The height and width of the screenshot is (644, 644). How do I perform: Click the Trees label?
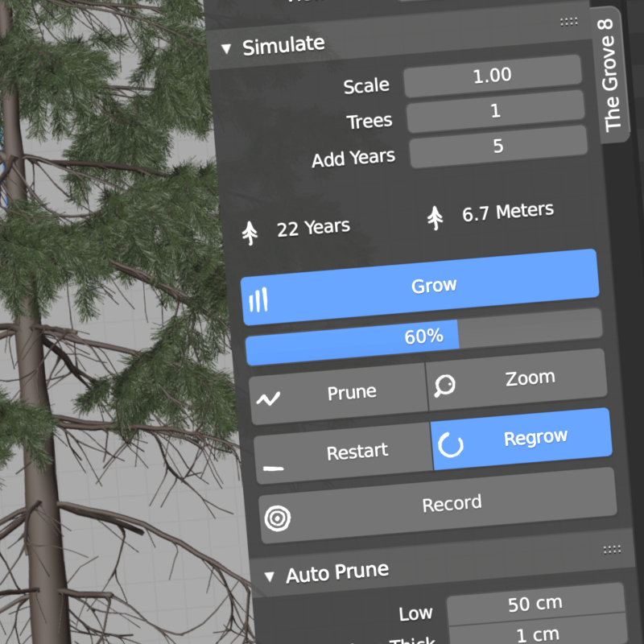click(369, 122)
